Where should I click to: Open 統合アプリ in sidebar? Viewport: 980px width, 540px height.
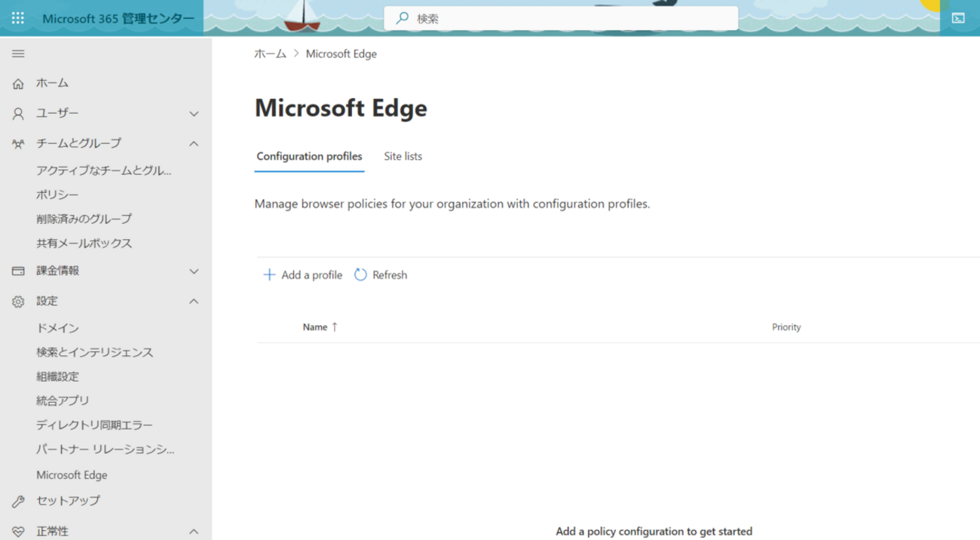tap(63, 400)
